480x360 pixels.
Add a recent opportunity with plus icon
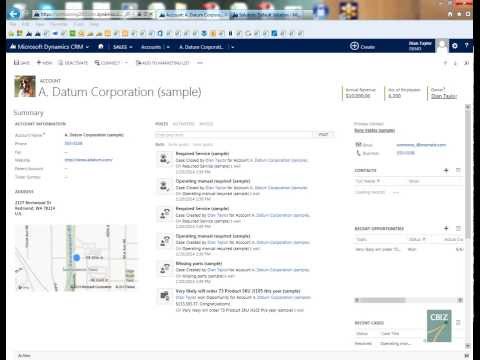pyautogui.click(x=446, y=228)
